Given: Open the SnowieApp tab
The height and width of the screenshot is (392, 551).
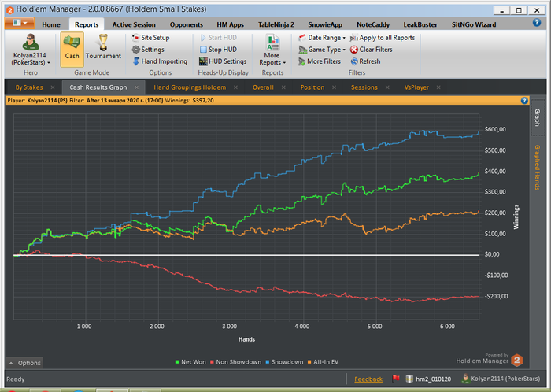Looking at the screenshot, I should pyautogui.click(x=325, y=24).
